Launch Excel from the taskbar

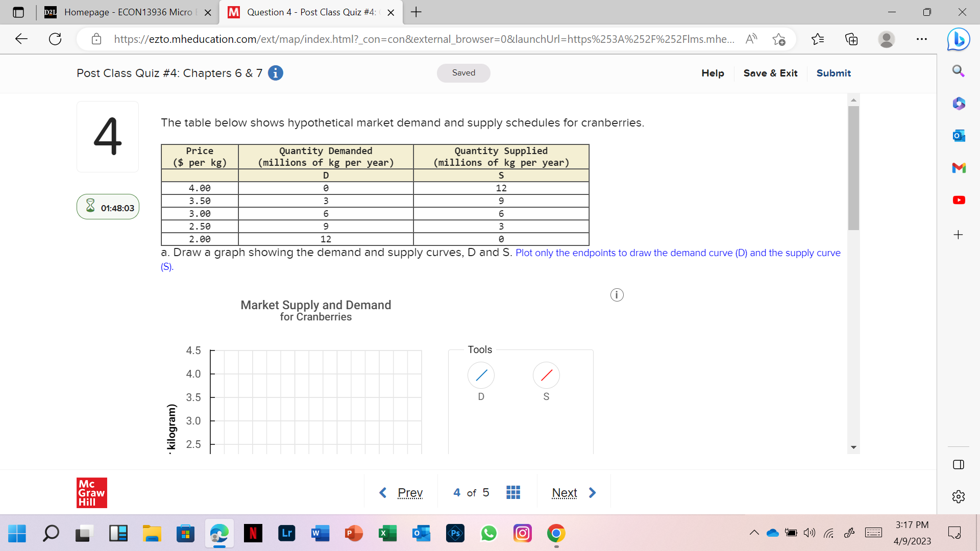388,533
